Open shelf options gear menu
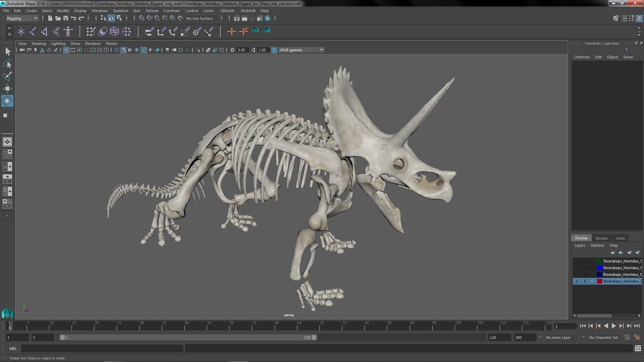Screen dimensions: 644x362 (9, 34)
